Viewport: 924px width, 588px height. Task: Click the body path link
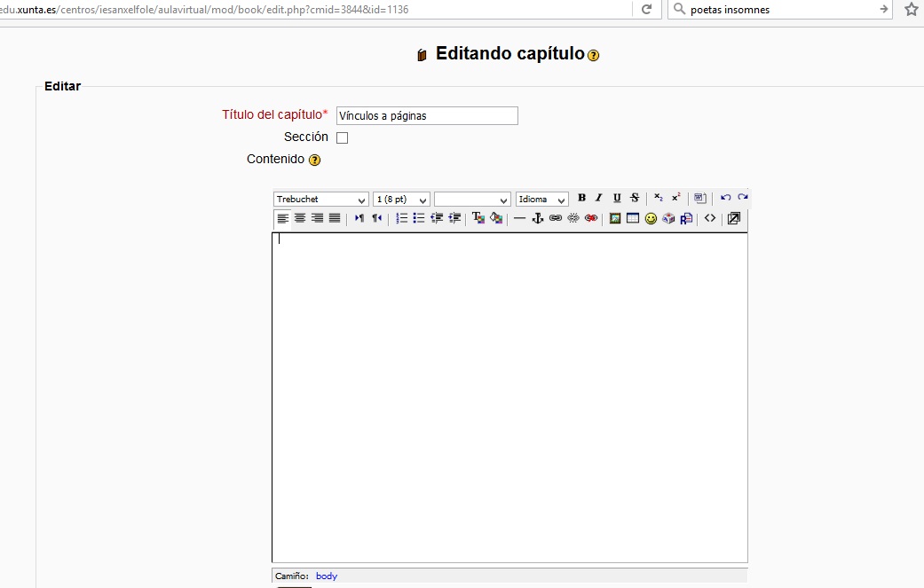(x=327, y=576)
